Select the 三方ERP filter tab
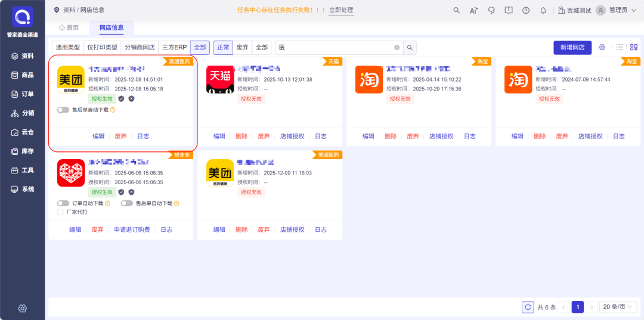The image size is (644, 320). [x=174, y=47]
